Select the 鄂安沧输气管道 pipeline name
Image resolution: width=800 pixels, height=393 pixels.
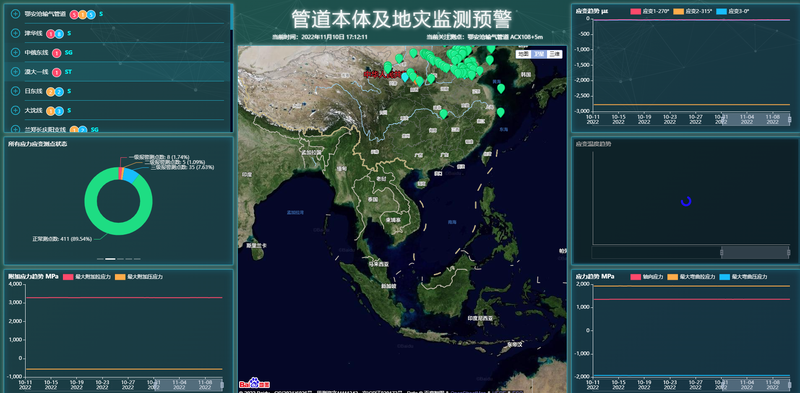45,14
